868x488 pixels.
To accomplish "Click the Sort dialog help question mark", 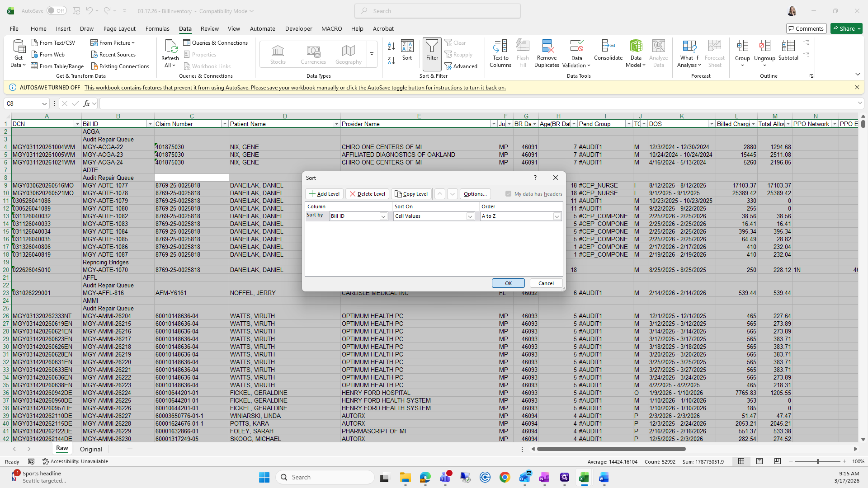I will coord(535,178).
